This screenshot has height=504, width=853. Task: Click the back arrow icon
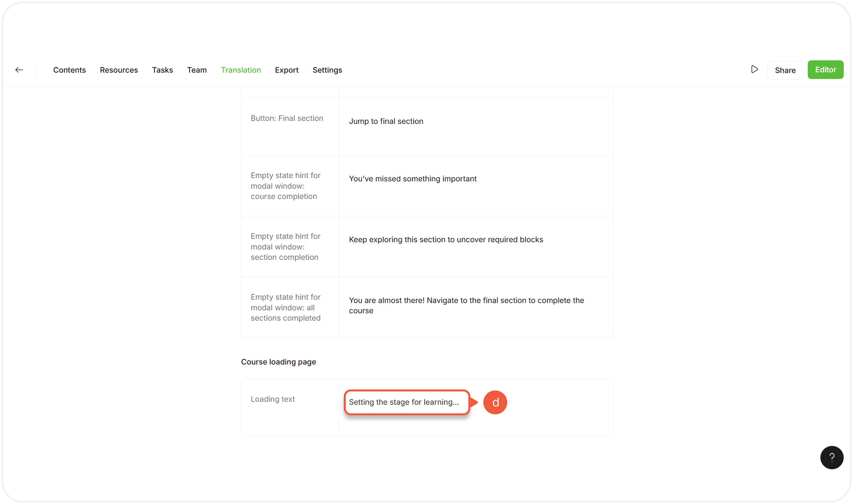pos(19,70)
